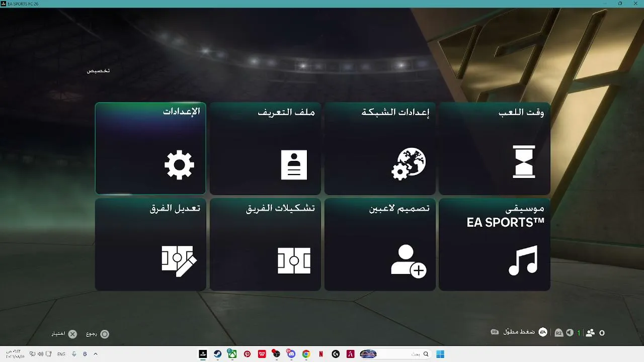This screenshot has height=362, width=644.
Task: Open the EA SPORTS music note tile
Action: [495, 244]
